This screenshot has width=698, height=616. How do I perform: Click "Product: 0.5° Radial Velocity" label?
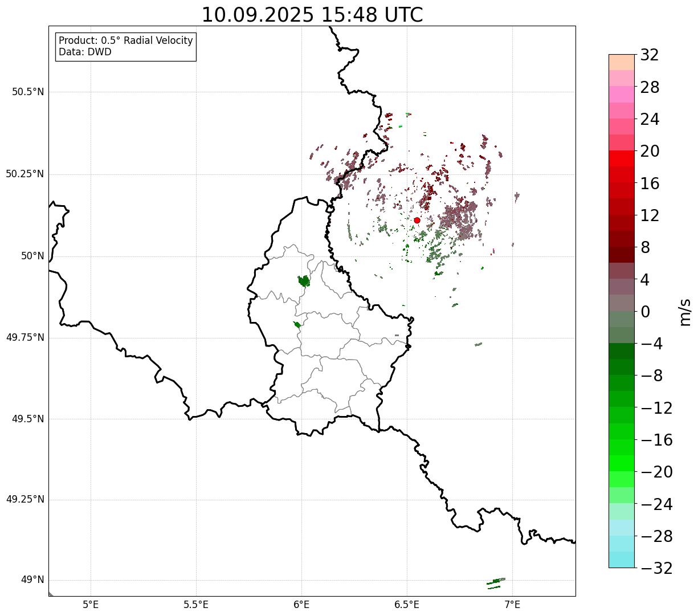(126, 41)
